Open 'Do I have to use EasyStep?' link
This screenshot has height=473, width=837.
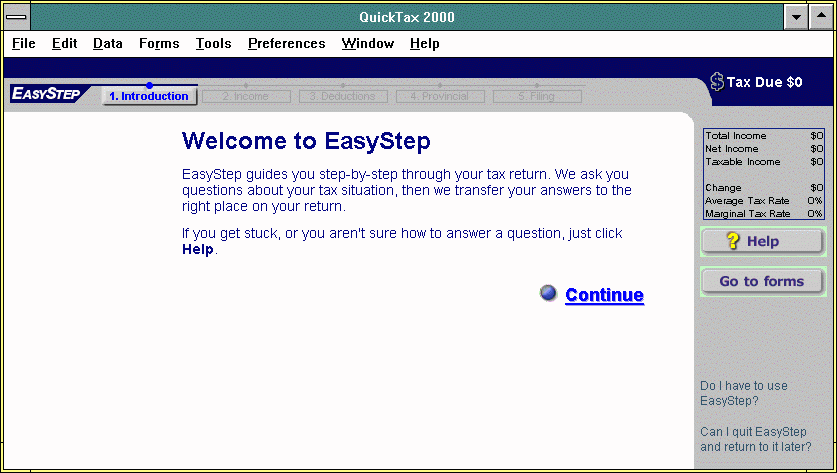pos(744,393)
